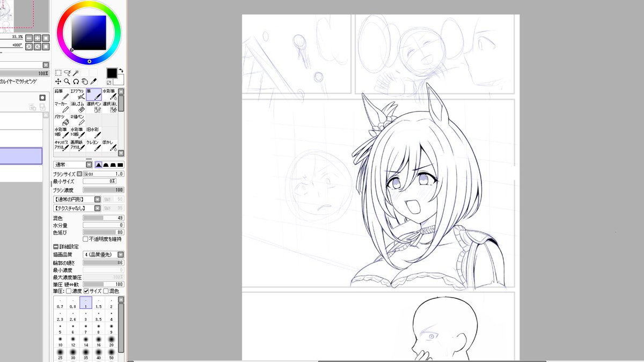
Task: Click the foreground black color swatch
Action: click(x=112, y=73)
